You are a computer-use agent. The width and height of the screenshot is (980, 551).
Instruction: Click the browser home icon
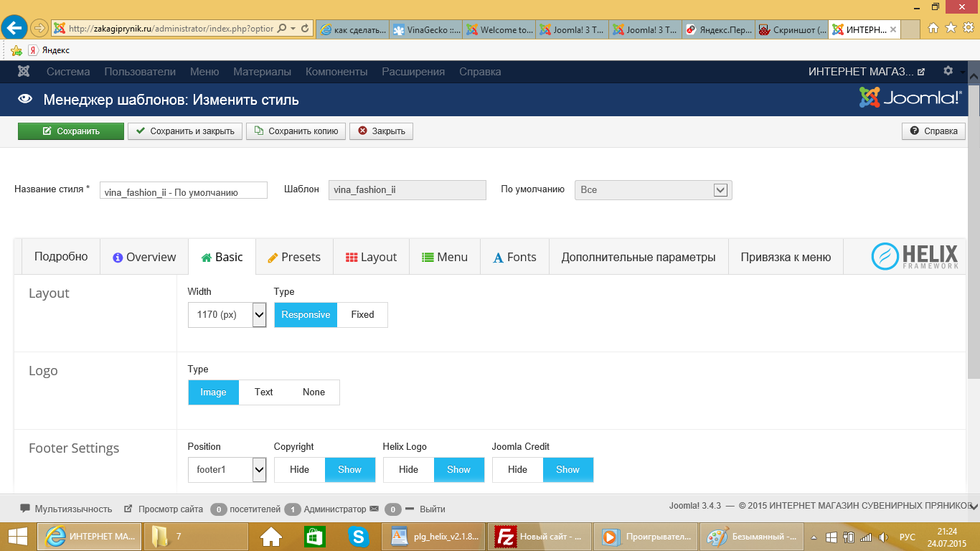(933, 28)
